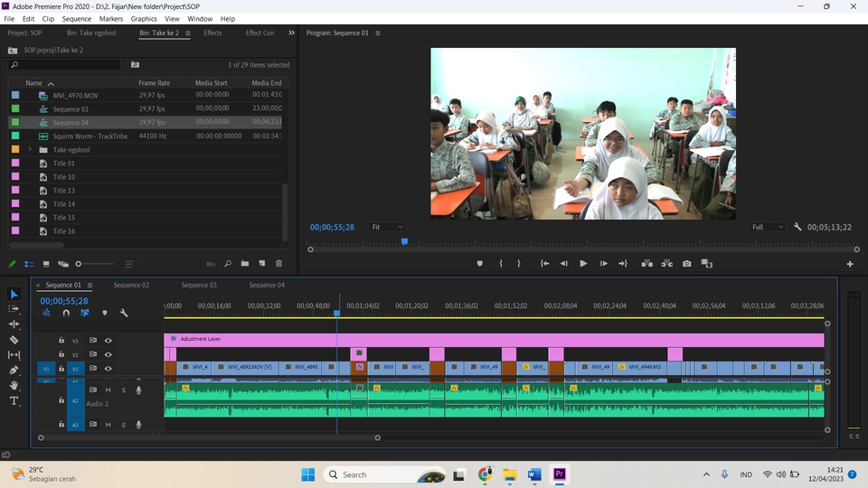Click Mark Out bracket button

tap(519, 264)
